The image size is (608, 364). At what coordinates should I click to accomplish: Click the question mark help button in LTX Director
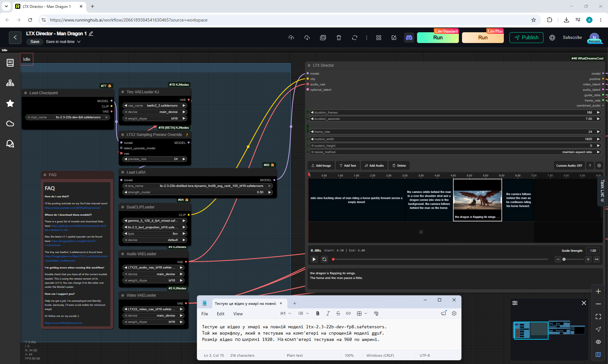590,165
